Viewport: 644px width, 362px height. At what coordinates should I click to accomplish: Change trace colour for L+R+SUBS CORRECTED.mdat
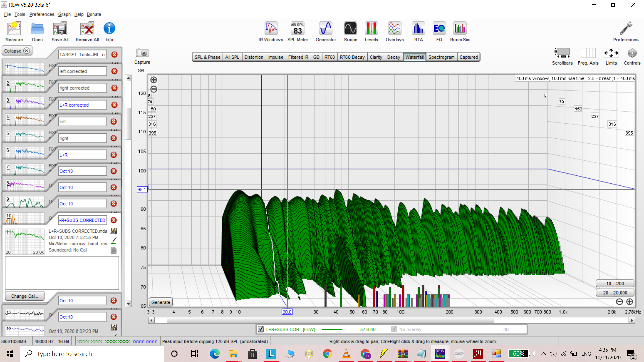point(114,240)
